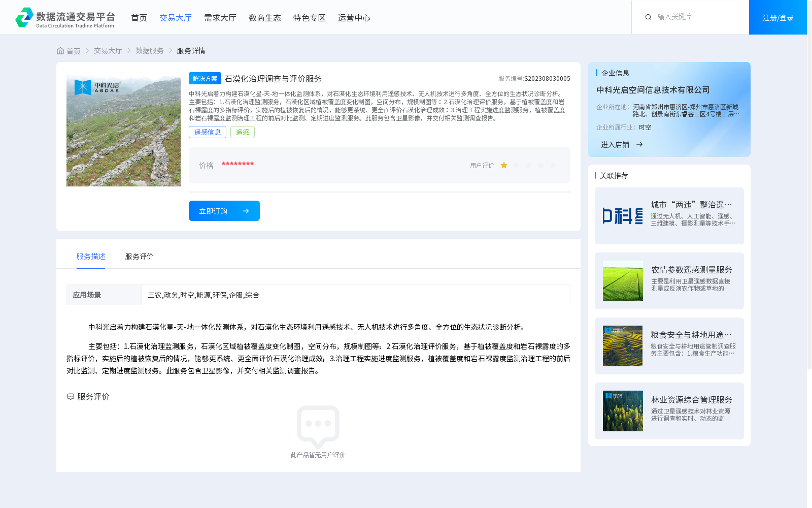Click company name 中科光启空间信息技术有限公司
Image resolution: width=812 pixels, height=508 pixels.
tap(653, 90)
